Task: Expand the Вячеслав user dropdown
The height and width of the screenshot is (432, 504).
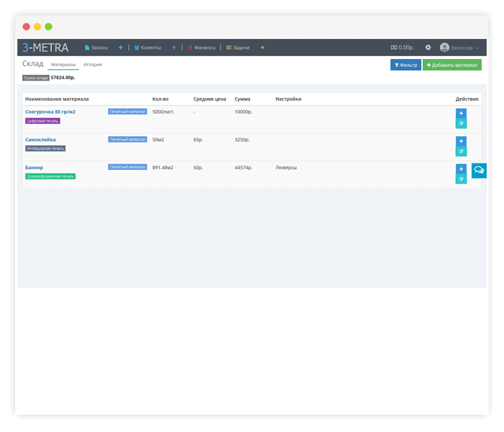Action: point(464,48)
